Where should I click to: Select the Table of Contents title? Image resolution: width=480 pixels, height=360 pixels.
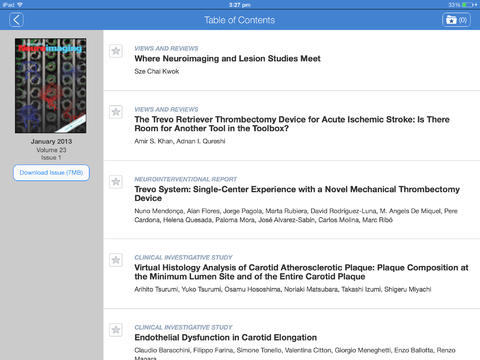(240, 20)
